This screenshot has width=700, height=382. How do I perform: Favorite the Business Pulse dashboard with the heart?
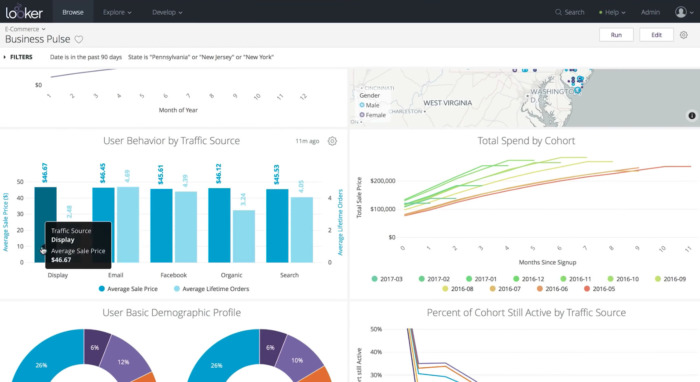pyautogui.click(x=79, y=39)
